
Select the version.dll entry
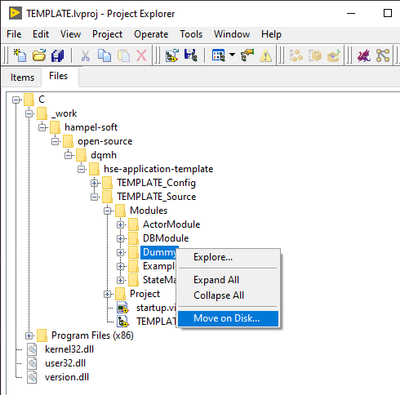67,377
